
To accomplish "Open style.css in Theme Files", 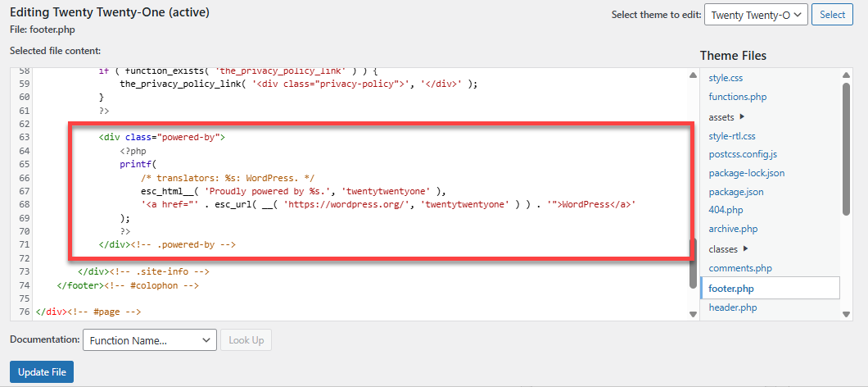I will pos(726,78).
